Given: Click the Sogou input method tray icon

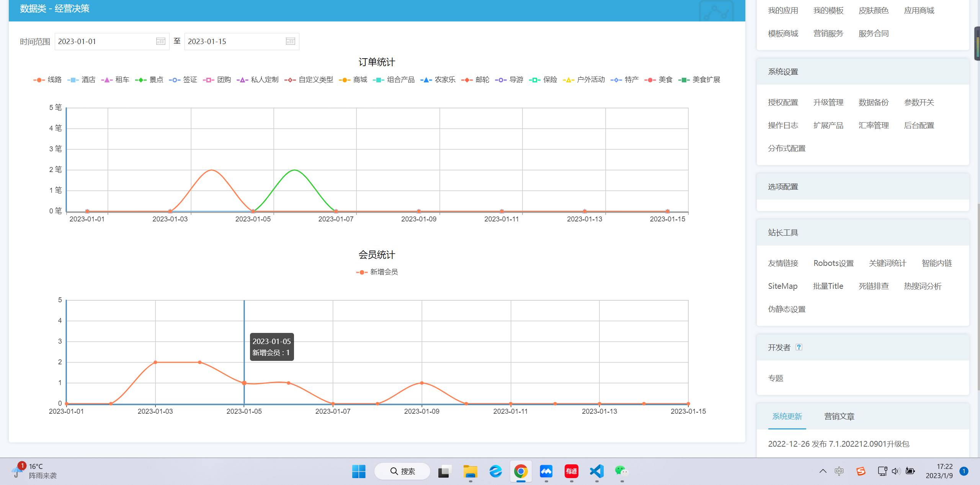Looking at the screenshot, I should pyautogui.click(x=861, y=471).
